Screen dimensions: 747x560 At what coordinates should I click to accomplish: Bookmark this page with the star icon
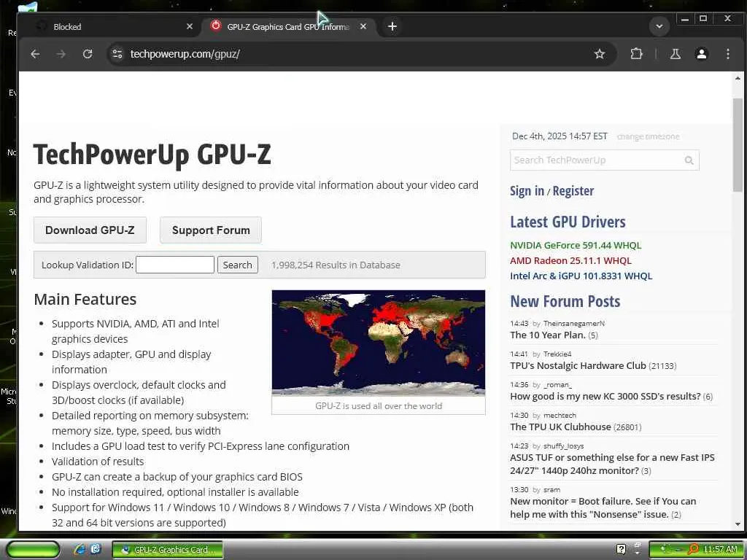coord(600,54)
